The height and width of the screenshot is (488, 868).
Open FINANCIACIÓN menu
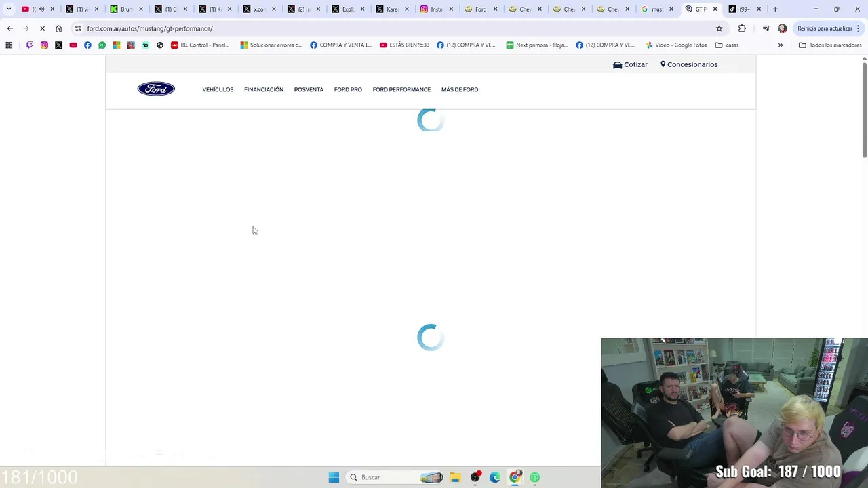point(264,89)
